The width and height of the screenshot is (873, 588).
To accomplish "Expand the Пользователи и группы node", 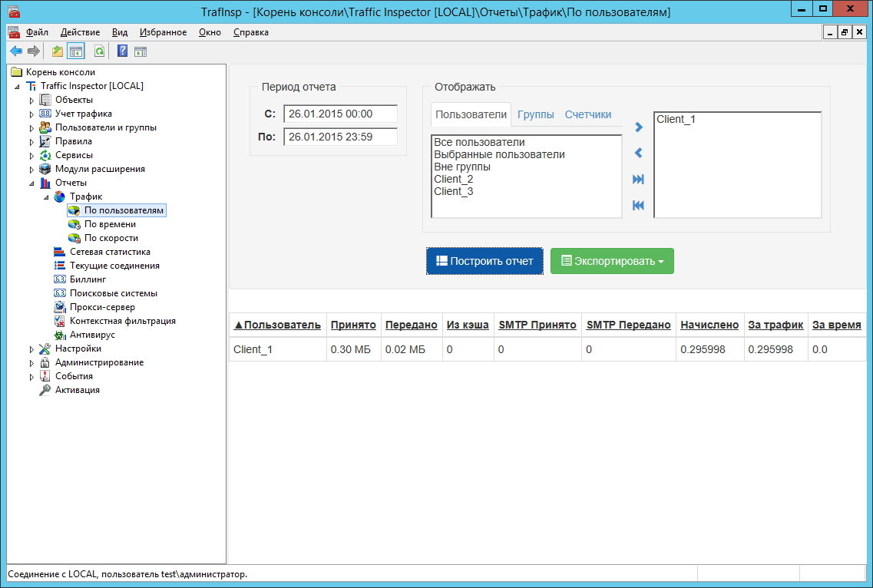I will pos(31,128).
